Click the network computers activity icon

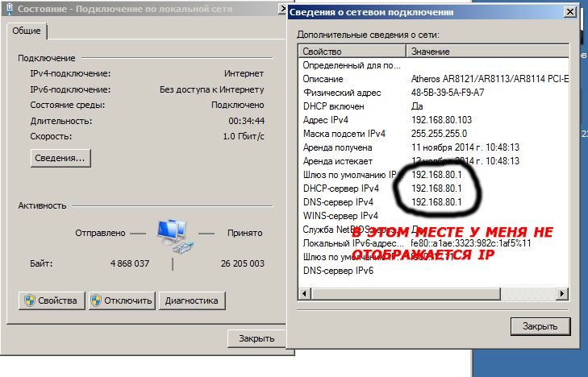tap(175, 237)
